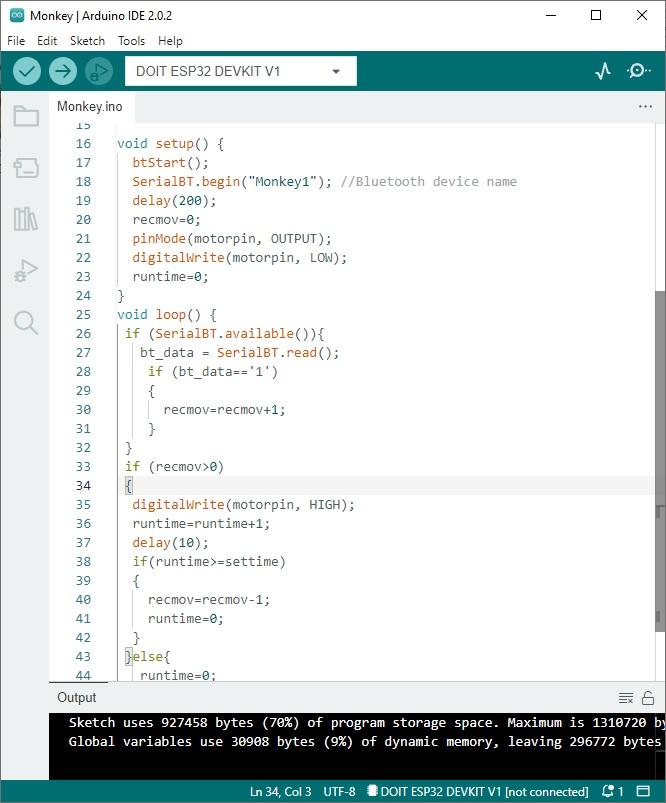666x803 pixels.
Task: Click digitalWrite(motorpin, LOW); line
Action: [x=239, y=258]
